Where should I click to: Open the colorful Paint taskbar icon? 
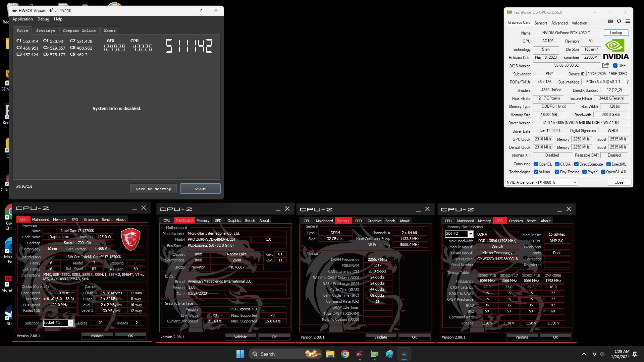(x=389, y=354)
